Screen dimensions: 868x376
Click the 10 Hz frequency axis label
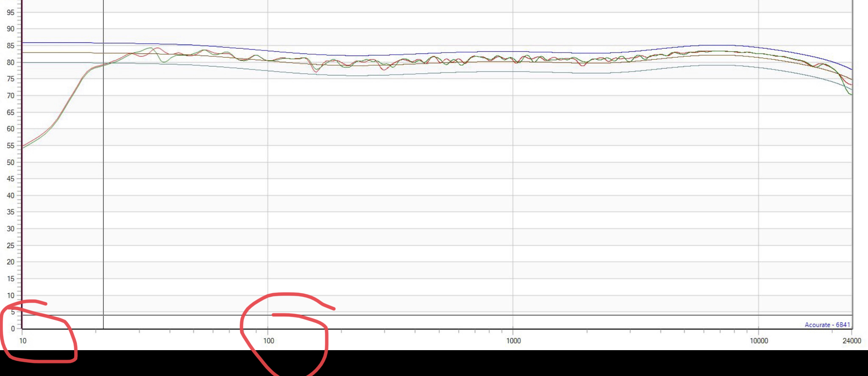coord(23,341)
